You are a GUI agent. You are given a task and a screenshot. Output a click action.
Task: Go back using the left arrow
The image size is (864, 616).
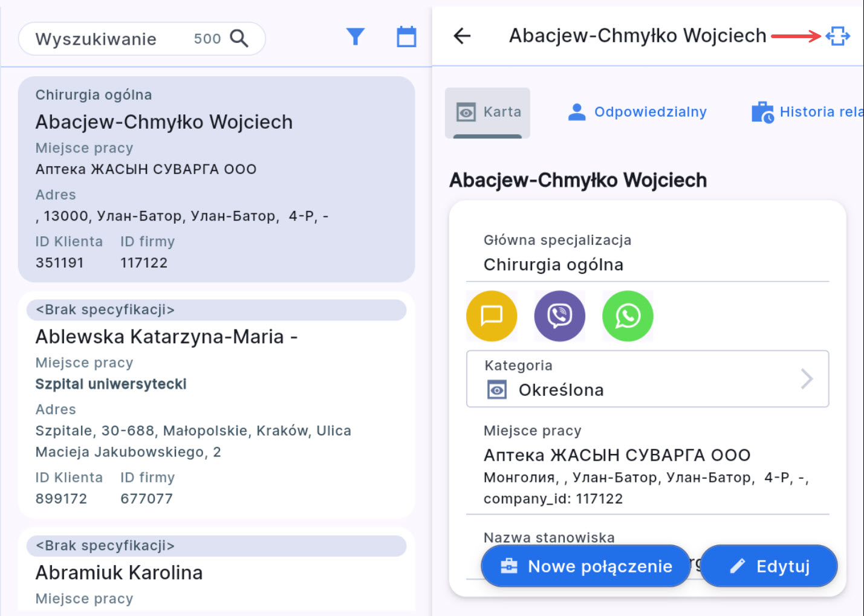click(x=462, y=36)
